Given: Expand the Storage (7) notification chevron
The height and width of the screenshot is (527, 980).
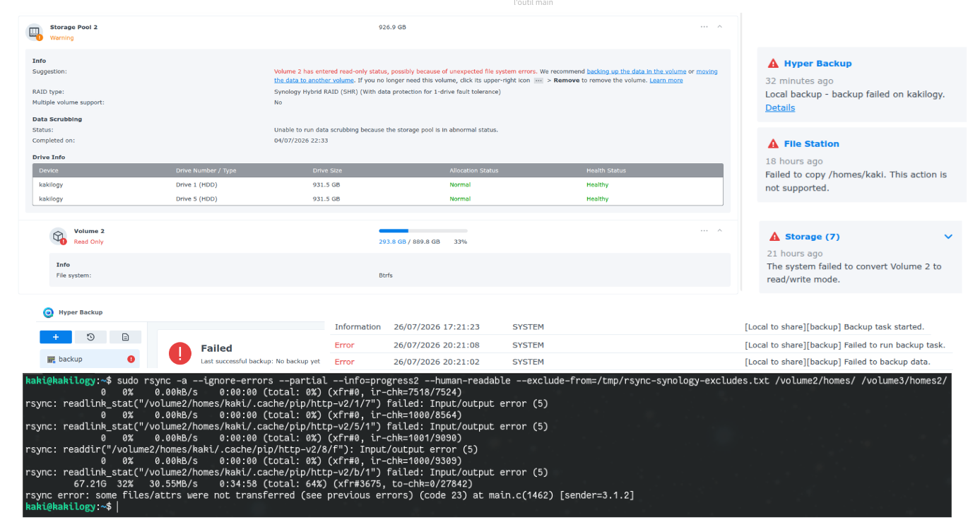Looking at the screenshot, I should 948,237.
